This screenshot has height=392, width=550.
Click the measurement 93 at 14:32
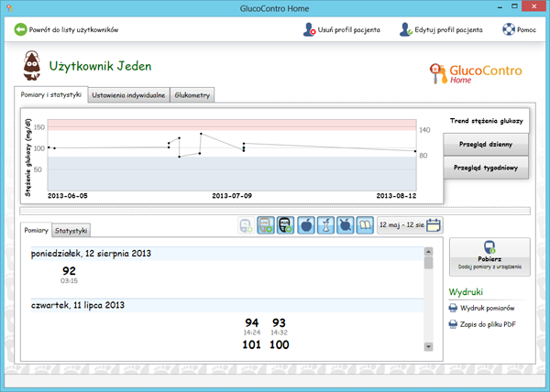pyautogui.click(x=280, y=322)
